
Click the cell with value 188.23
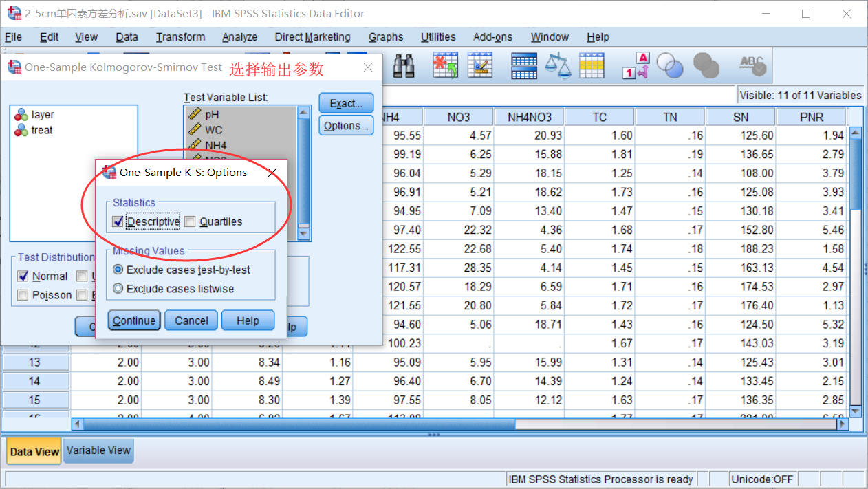741,249
